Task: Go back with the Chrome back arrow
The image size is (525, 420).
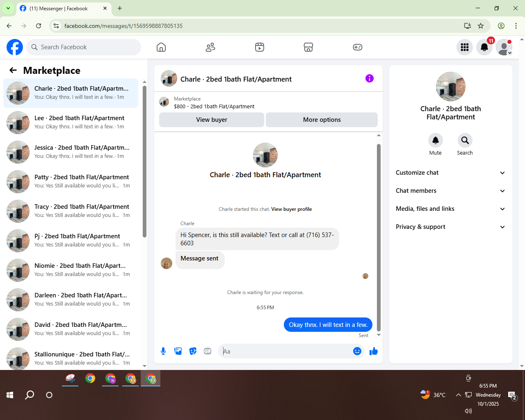Action: 9,26
